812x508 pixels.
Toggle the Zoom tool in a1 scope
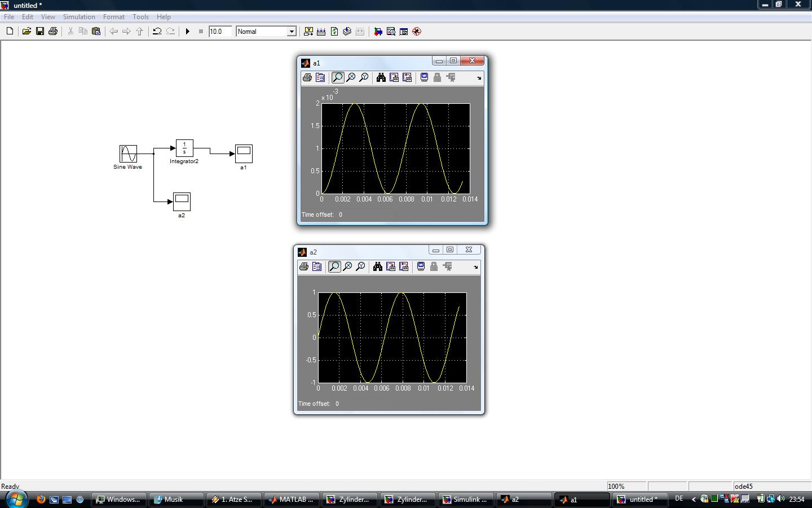click(338, 78)
